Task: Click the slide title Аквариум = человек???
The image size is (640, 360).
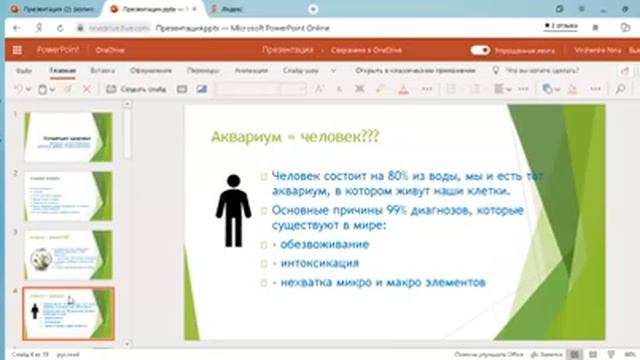Action: [295, 137]
